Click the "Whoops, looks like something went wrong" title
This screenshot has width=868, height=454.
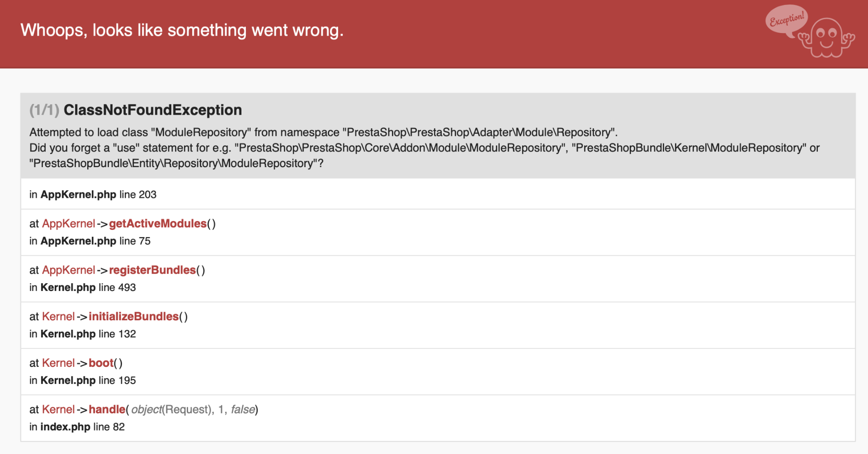pyautogui.click(x=182, y=30)
